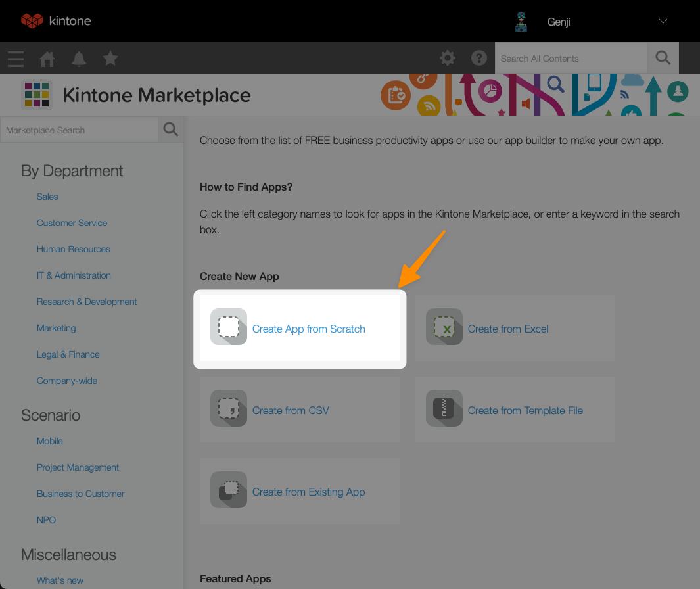
Task: Click the Miscellaneous heading
Action: [68, 555]
